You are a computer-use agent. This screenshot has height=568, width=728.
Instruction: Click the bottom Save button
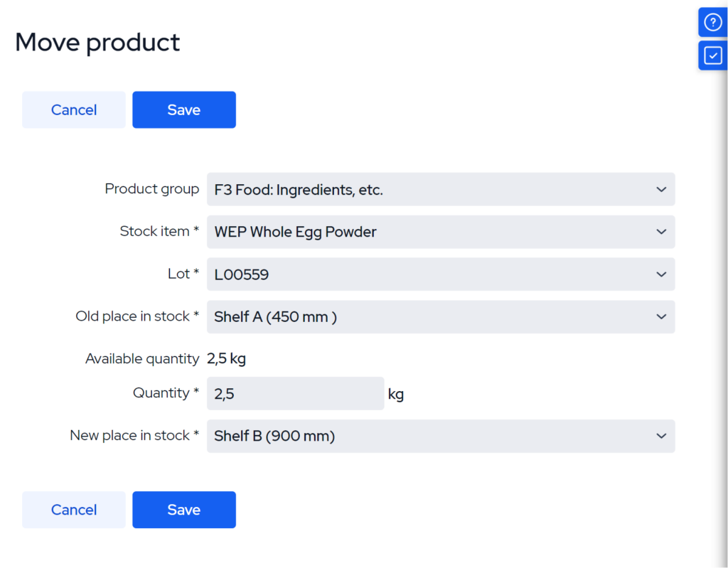[183, 510]
